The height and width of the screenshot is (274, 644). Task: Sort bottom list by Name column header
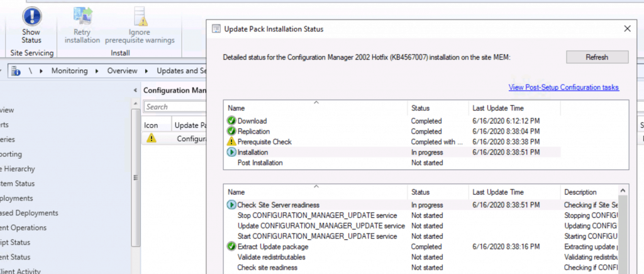[316, 192]
